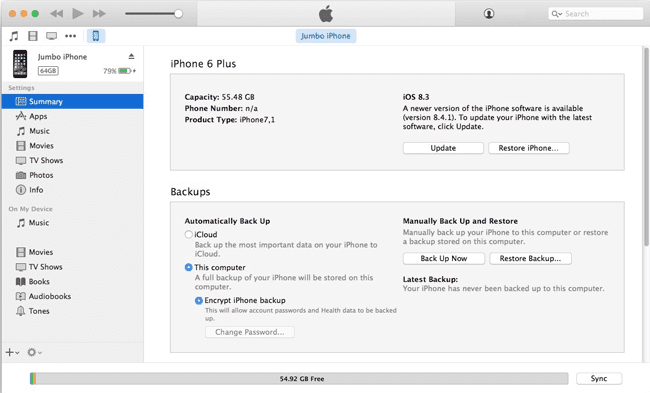Screen dimensions: 650x393
Task: Select Summary in Settings sidebar
Action: pos(73,102)
